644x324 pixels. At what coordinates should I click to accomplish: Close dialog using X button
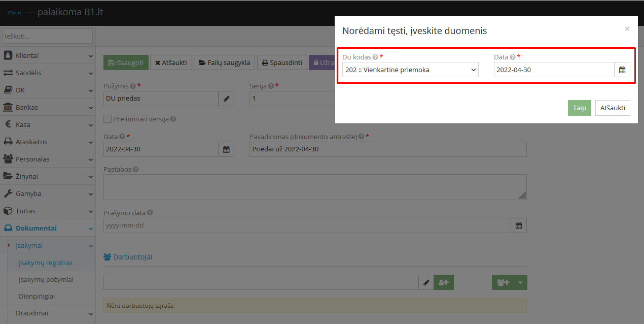(x=627, y=29)
